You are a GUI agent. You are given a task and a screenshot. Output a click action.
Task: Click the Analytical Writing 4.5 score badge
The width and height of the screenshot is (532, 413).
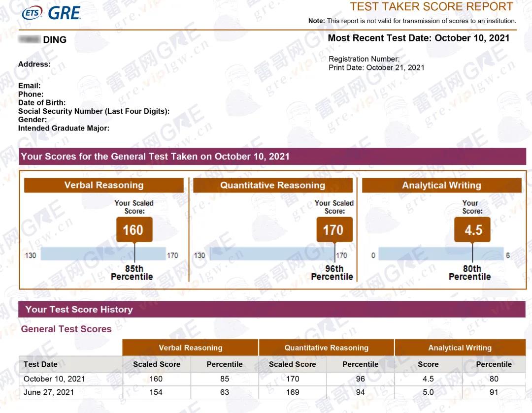coord(472,230)
